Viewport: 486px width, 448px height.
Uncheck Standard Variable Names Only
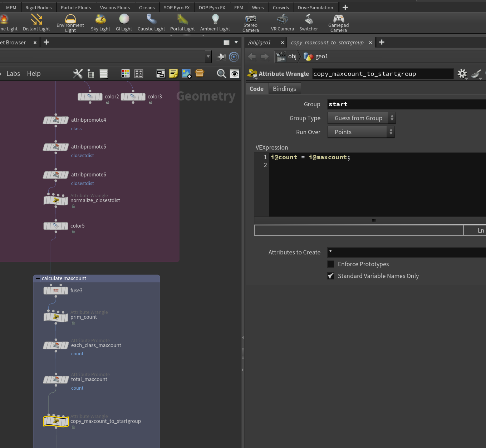pyautogui.click(x=331, y=276)
